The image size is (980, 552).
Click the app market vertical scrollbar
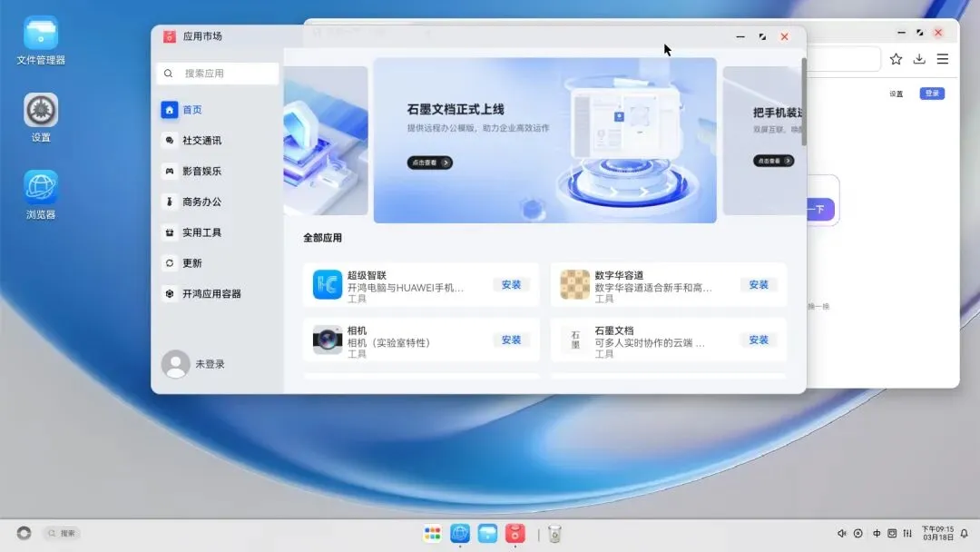tap(804, 102)
